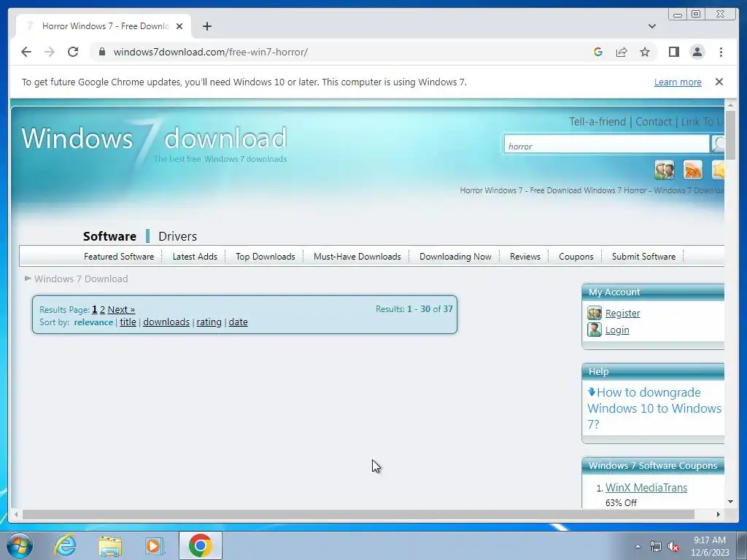The height and width of the screenshot is (560, 747).
Task: Open Must-Have Downloads menu item
Action: point(357,256)
